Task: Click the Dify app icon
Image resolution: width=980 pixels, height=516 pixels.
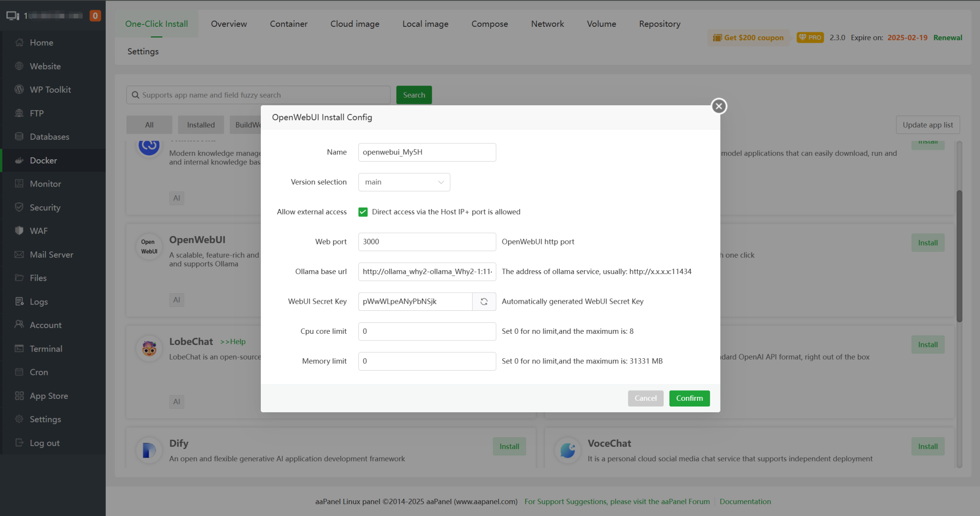Action: click(148, 450)
